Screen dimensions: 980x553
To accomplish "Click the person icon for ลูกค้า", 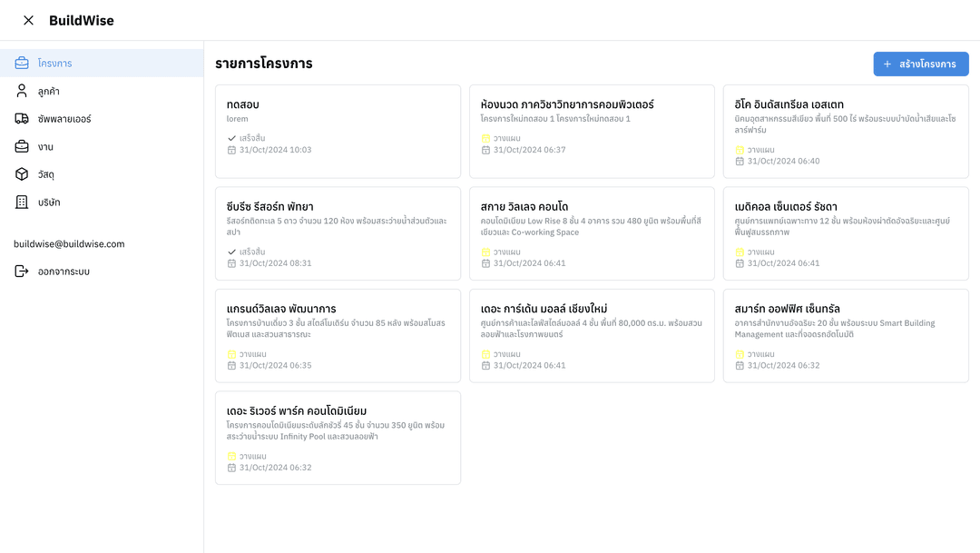I will (x=22, y=91).
